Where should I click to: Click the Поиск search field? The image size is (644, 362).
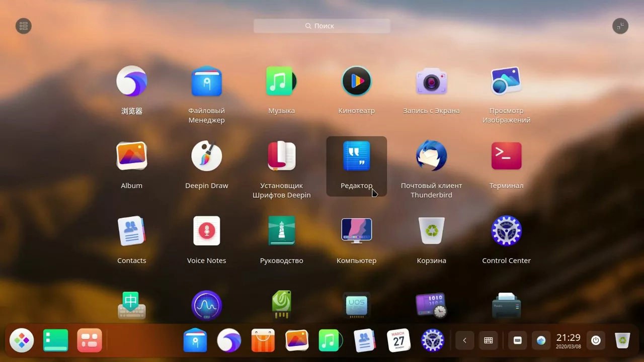pyautogui.click(x=322, y=26)
